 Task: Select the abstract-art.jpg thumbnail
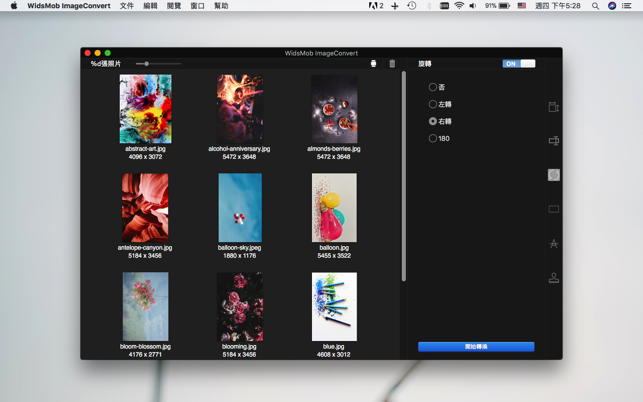click(x=146, y=109)
